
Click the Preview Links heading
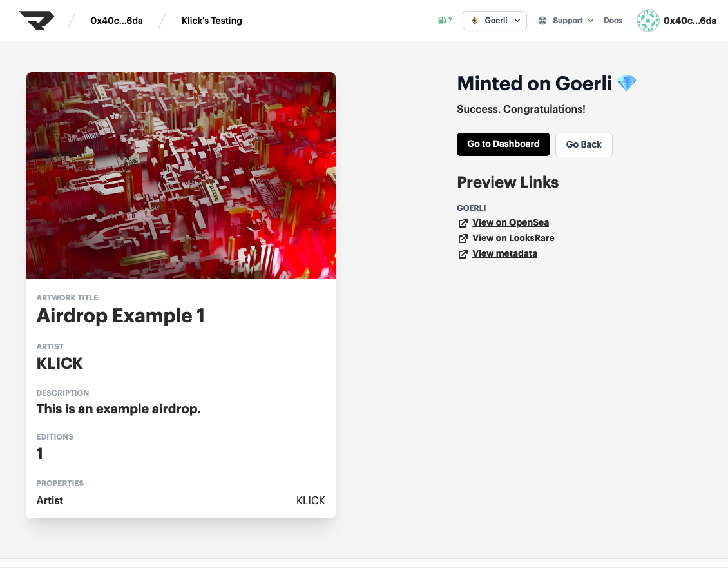click(508, 182)
